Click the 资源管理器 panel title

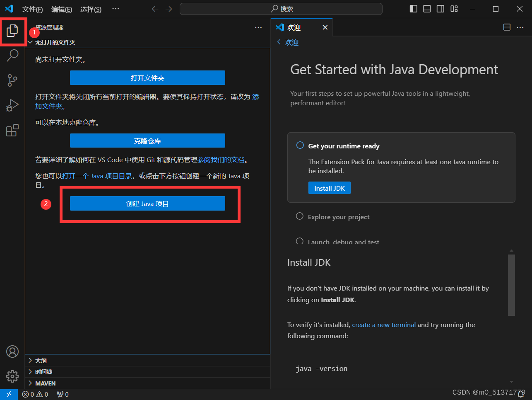coord(49,27)
